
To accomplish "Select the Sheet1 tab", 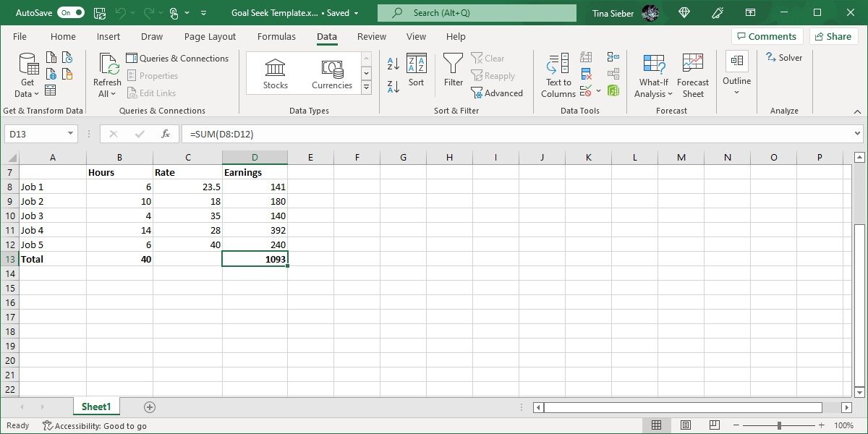I will (x=96, y=406).
